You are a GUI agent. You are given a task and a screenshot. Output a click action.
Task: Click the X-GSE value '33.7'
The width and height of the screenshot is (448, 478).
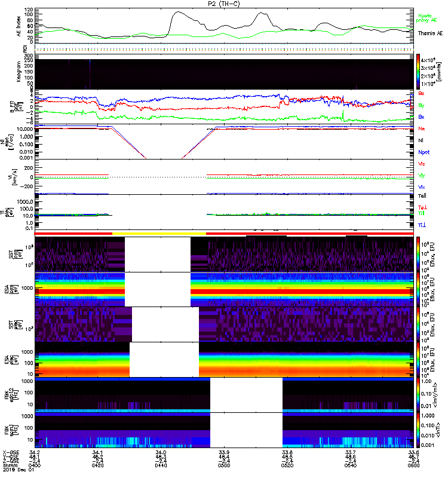point(351,452)
